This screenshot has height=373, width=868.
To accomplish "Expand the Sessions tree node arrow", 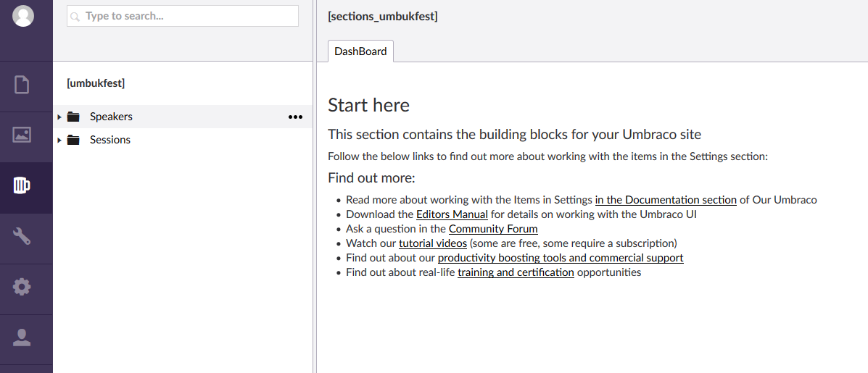I will [59, 141].
